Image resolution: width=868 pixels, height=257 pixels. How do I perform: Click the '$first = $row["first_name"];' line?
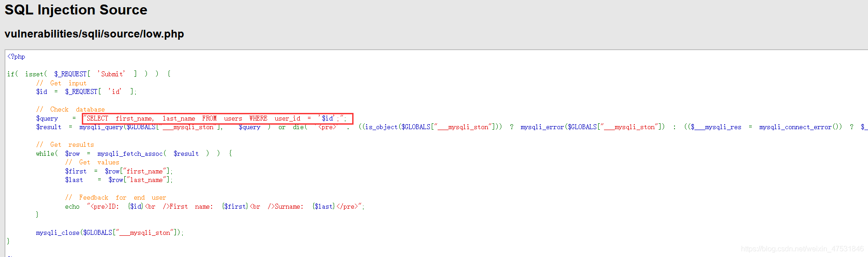(119, 171)
